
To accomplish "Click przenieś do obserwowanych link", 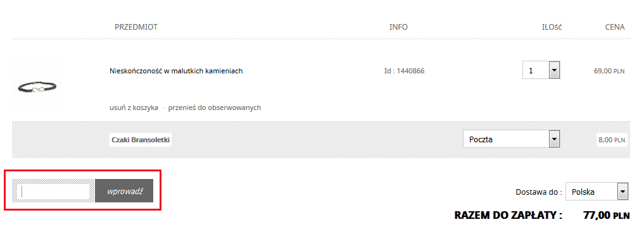I will (x=215, y=108).
